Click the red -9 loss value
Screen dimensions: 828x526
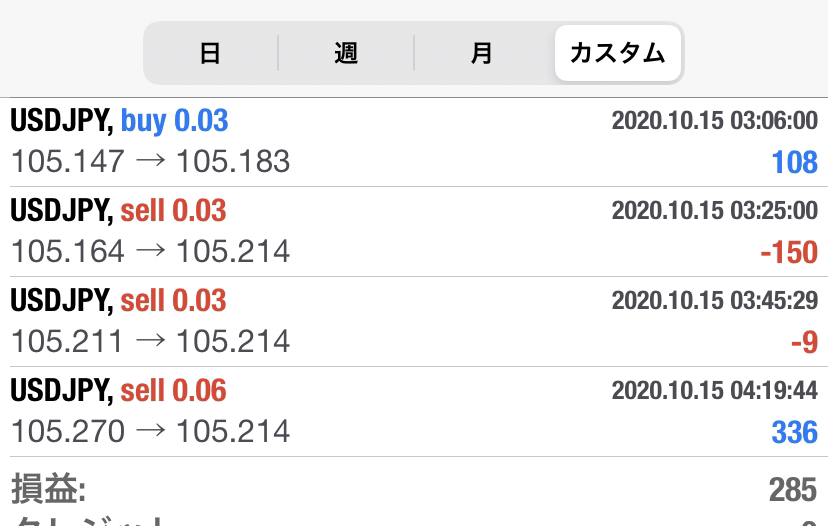pos(804,342)
